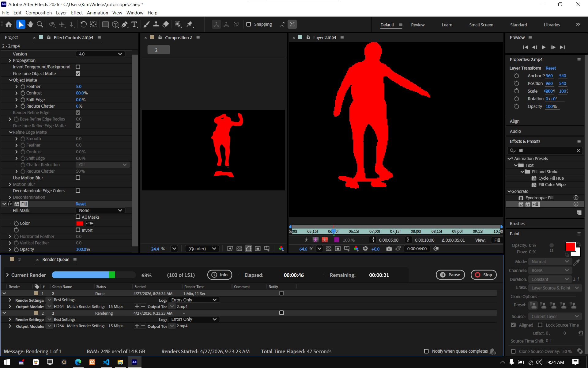Click the Take Snapshot camera icon
The width and height of the screenshot is (588, 368).
(389, 249)
